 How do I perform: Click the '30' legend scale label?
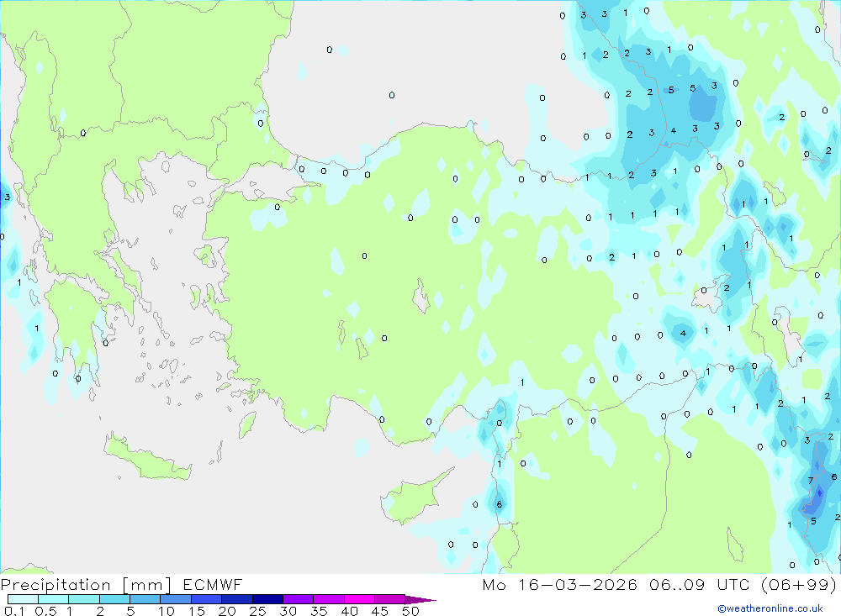pos(288,611)
